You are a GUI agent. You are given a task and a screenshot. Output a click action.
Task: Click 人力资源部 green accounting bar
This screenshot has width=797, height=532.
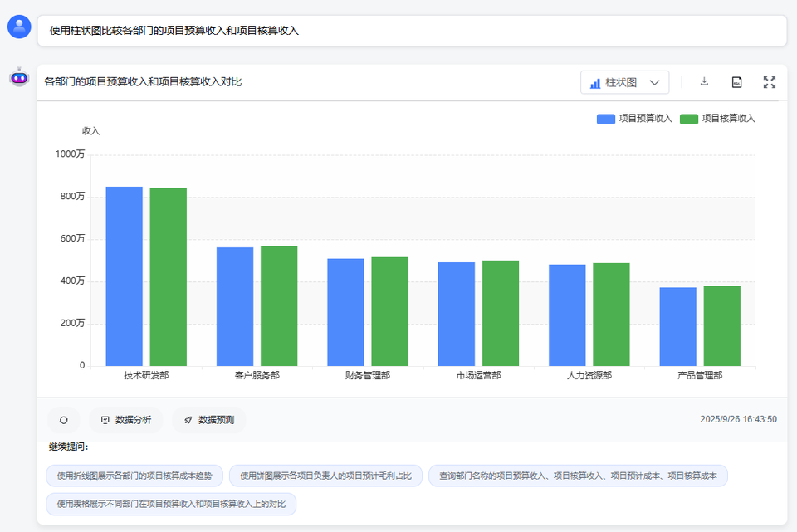click(612, 315)
